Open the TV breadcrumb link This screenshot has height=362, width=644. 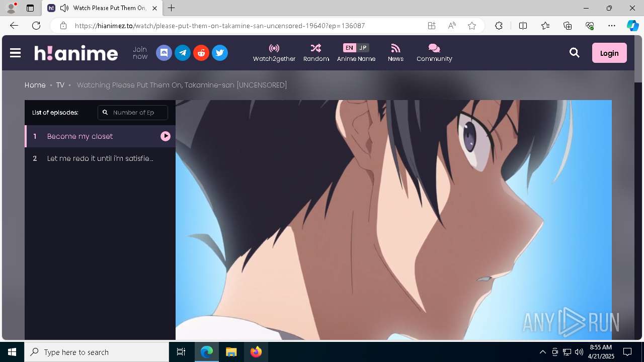coord(60,85)
